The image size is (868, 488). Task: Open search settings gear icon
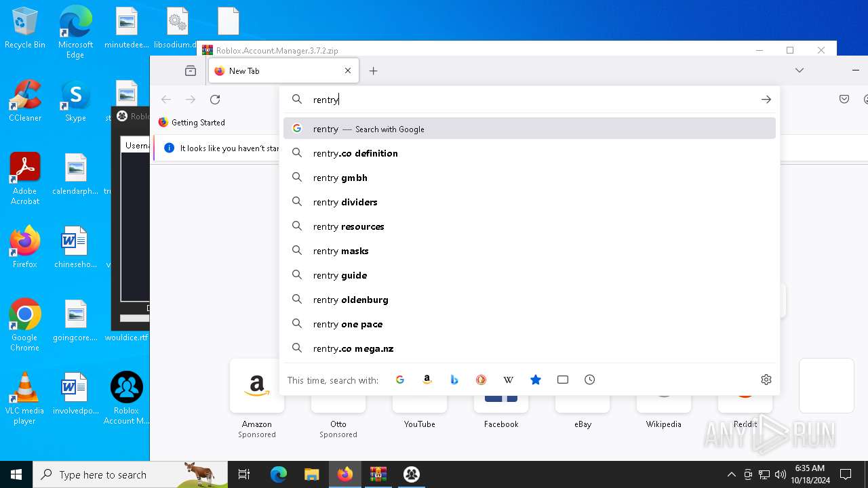[766, 380]
